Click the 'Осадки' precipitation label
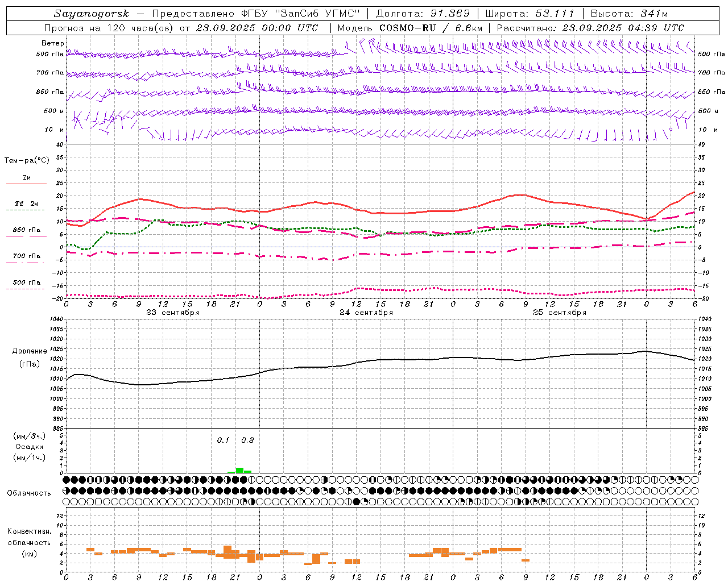The image size is (728, 582). point(30,447)
